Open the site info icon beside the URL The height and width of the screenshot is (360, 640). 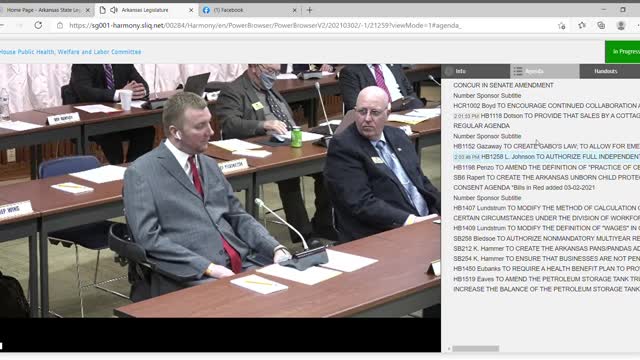(60, 25)
